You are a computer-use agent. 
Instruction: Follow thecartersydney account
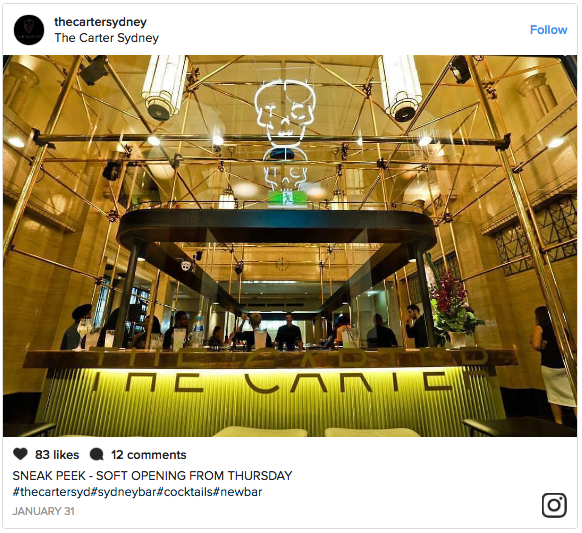[548, 30]
